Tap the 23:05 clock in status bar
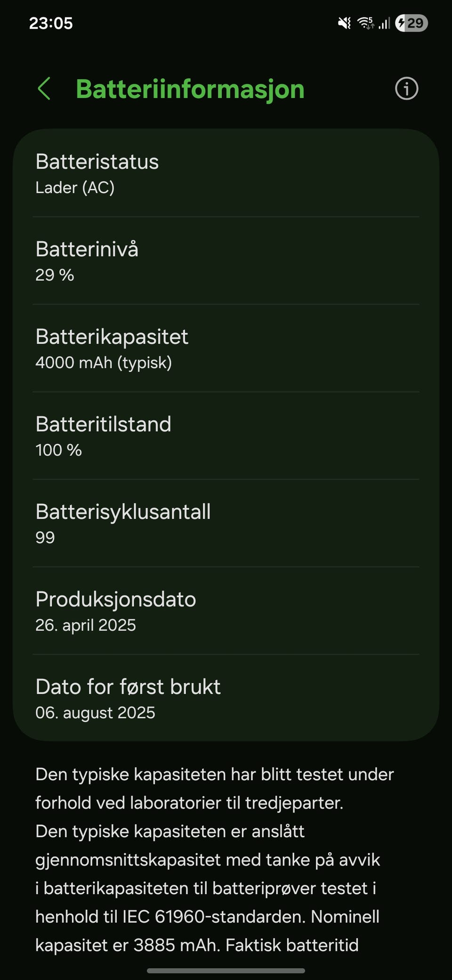Screen dimensions: 452x980 [51, 23]
